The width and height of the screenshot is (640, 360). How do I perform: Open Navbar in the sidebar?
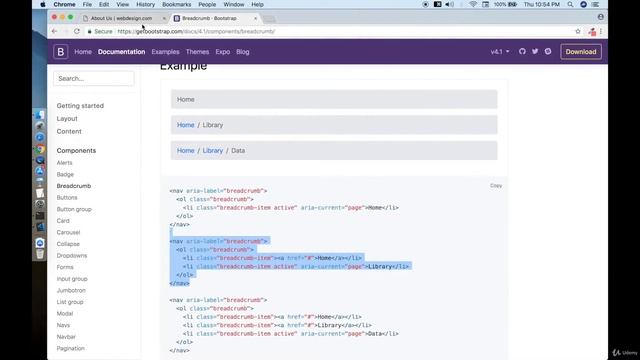[x=66, y=337]
